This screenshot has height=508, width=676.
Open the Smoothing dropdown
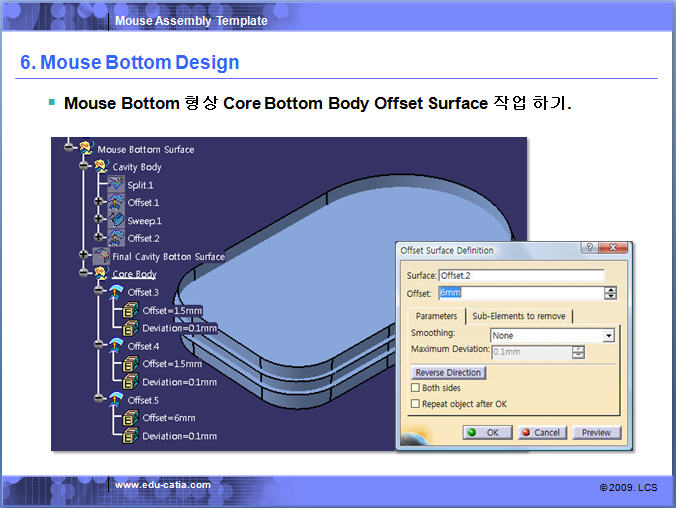point(608,336)
